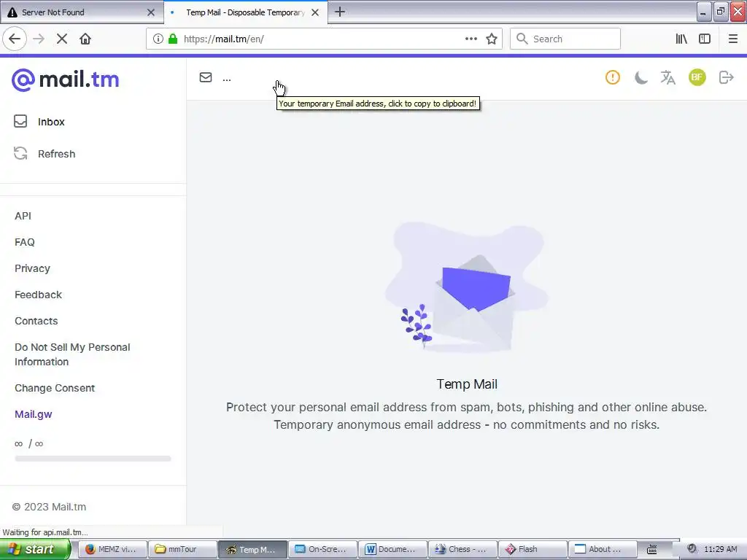The width and height of the screenshot is (747, 560).
Task: Toggle the sidebar view icon
Action: 705,39
